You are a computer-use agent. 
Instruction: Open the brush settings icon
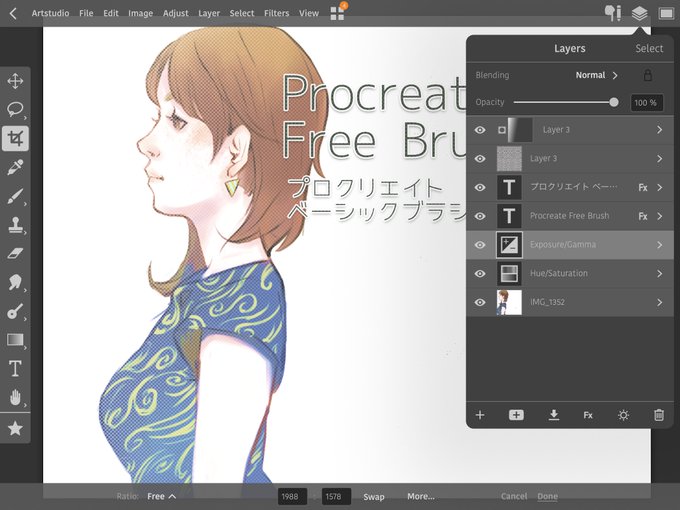pos(613,13)
